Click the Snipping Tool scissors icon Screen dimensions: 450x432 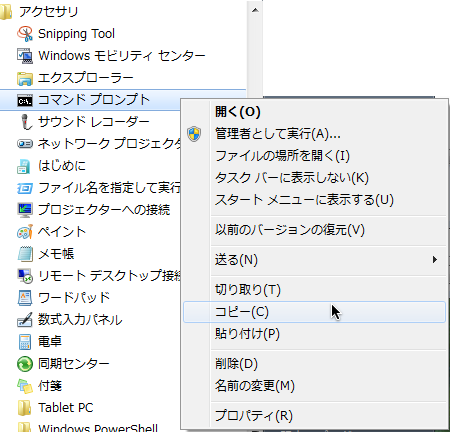(x=25, y=34)
